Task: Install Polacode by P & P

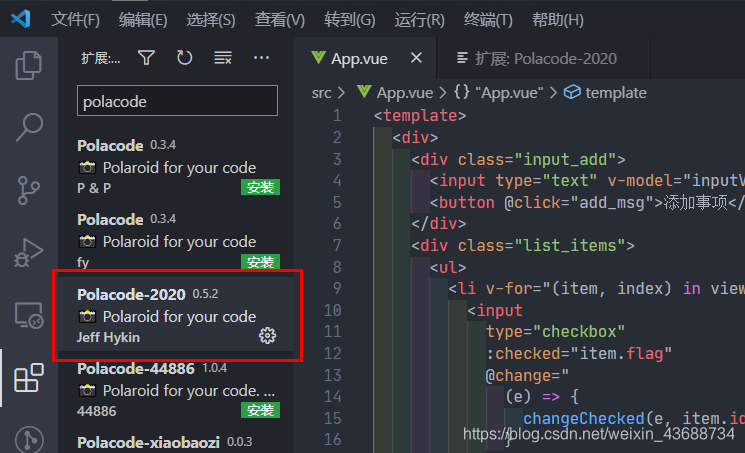Action: point(260,187)
